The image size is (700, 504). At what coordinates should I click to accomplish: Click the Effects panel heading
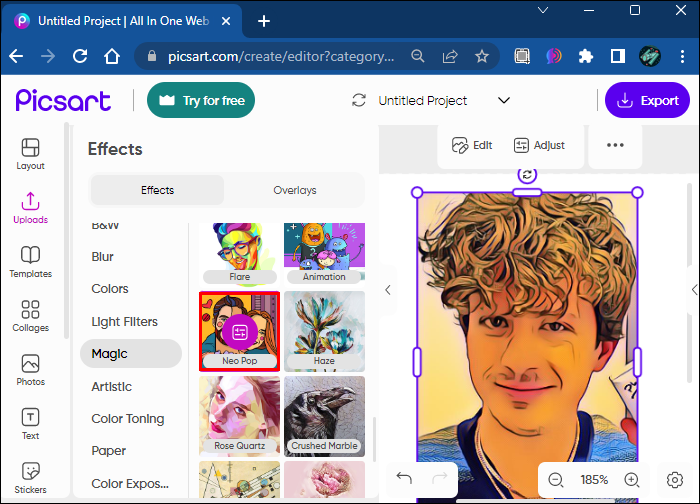[115, 149]
